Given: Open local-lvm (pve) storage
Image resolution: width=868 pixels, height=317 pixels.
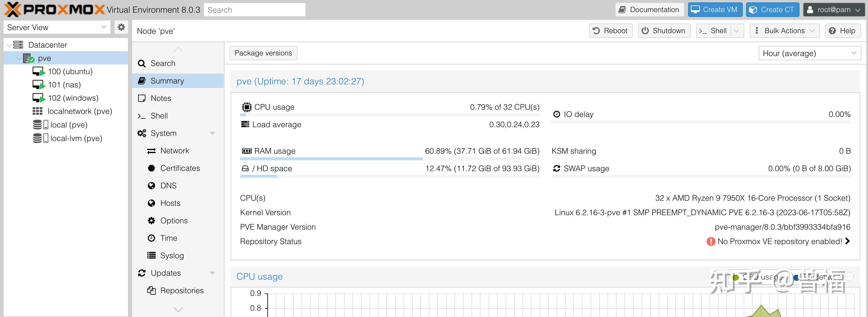Looking at the screenshot, I should [76, 138].
